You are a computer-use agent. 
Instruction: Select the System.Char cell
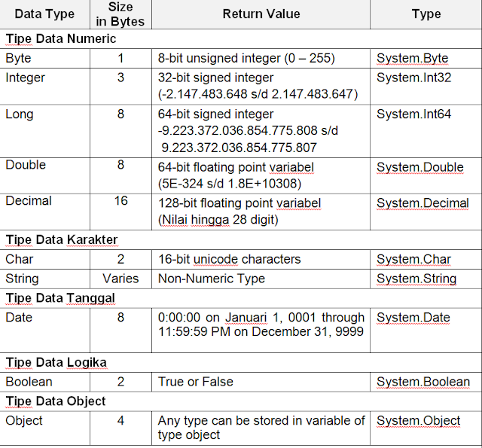click(x=426, y=259)
